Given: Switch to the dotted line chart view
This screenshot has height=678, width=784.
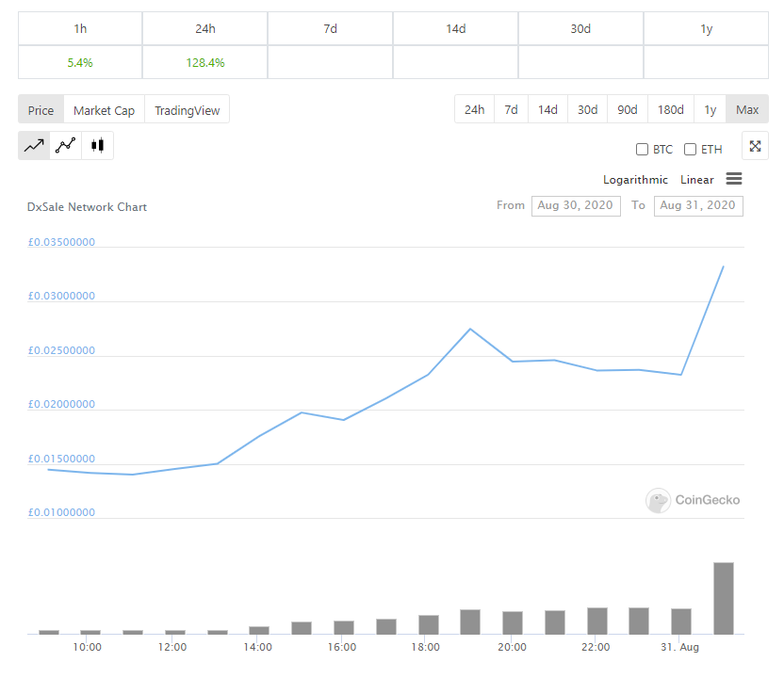Looking at the screenshot, I should [x=65, y=146].
